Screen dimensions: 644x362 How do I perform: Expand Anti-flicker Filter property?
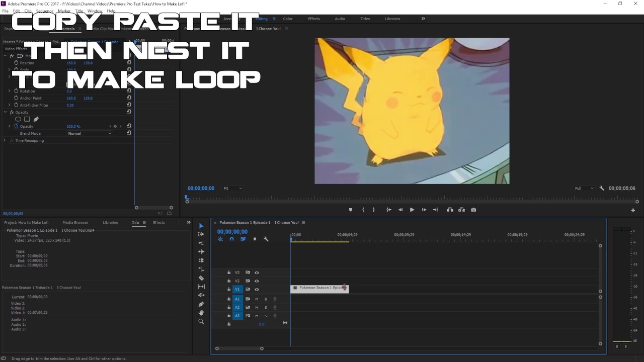click(9, 105)
